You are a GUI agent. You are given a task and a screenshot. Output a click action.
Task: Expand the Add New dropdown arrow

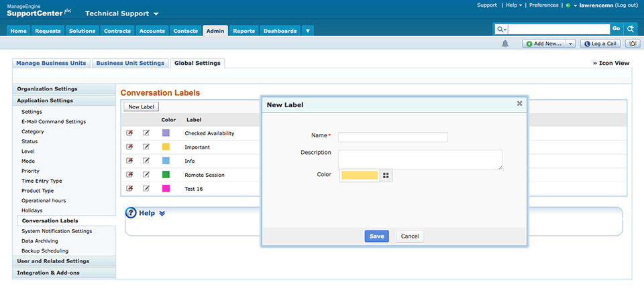[x=571, y=44]
